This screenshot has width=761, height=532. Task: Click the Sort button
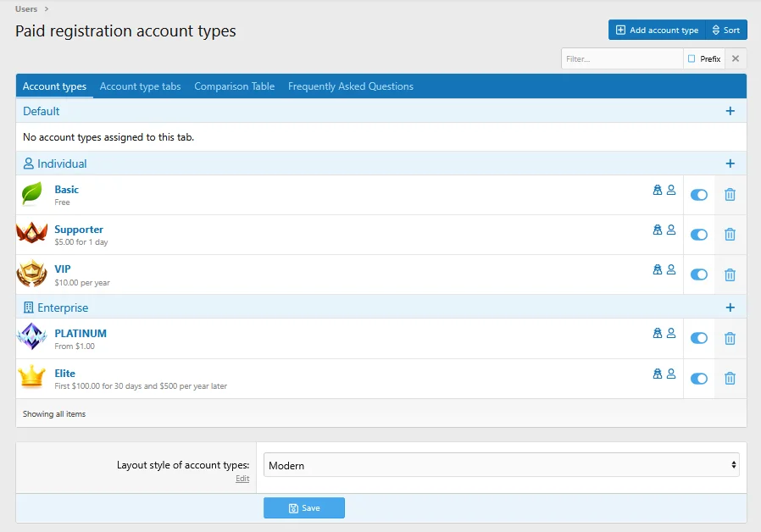726,30
